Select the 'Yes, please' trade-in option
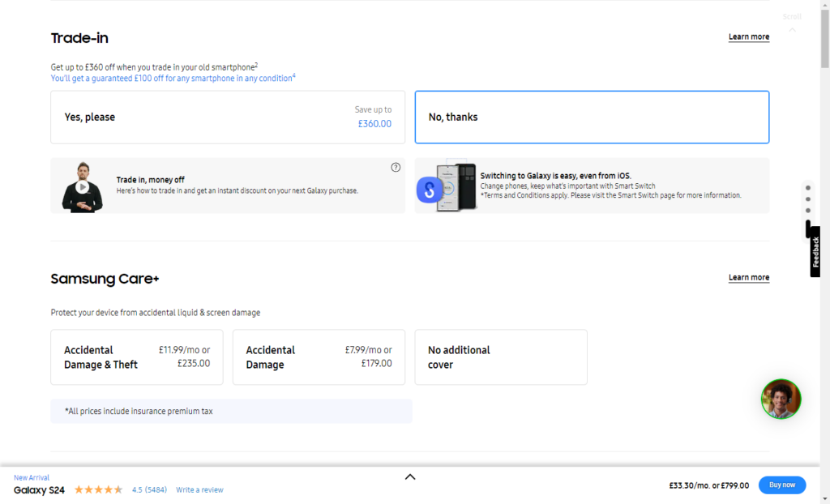 tap(228, 117)
